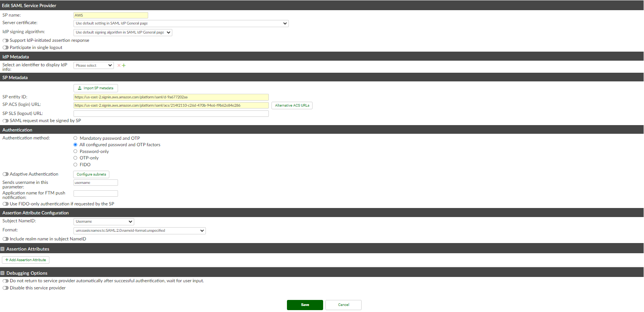
Task: Open the IdP signing algorithm dropdown
Action: click(x=123, y=32)
